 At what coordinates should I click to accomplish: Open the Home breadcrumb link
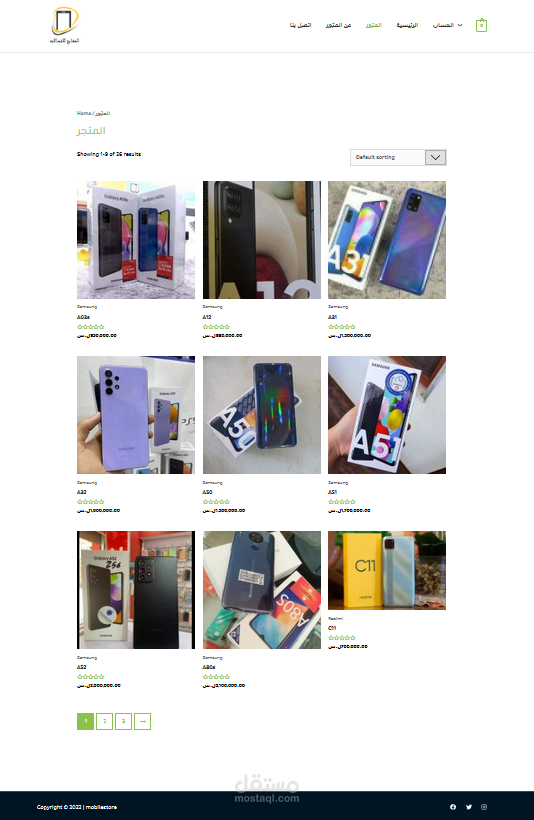tap(84, 113)
